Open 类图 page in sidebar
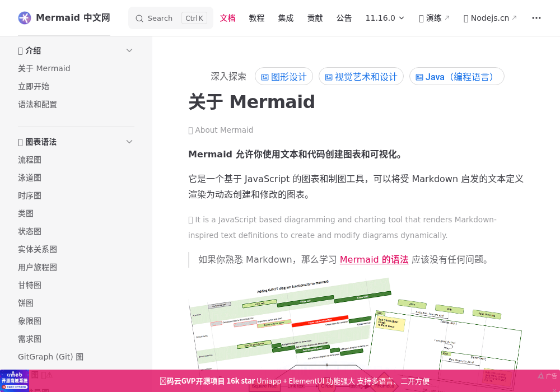This screenshot has height=392, width=560. click(26, 213)
